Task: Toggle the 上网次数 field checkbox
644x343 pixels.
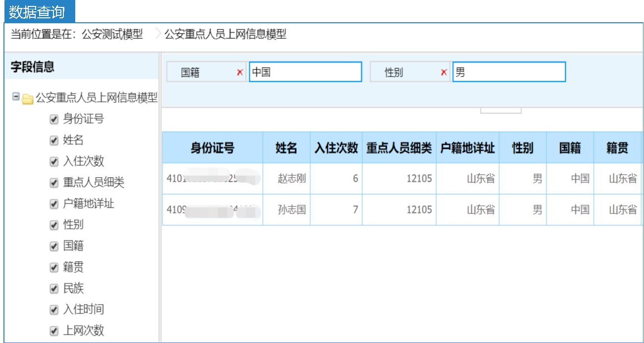Action: [x=54, y=331]
